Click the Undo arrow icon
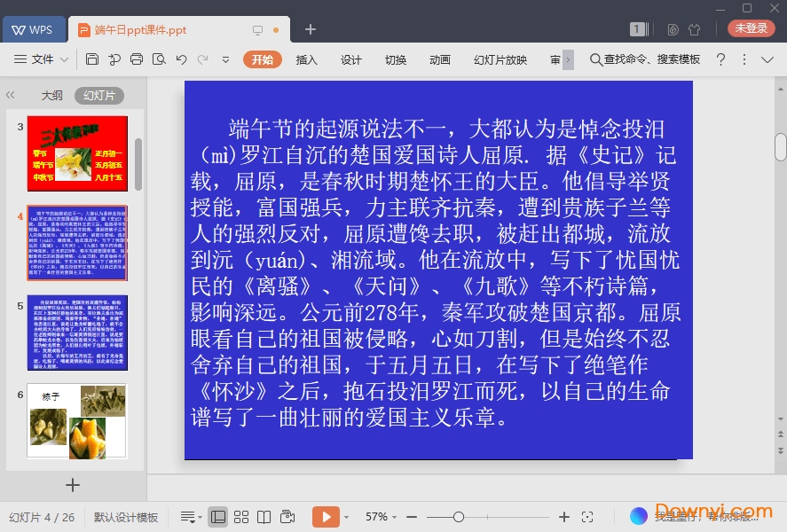Screen dimensions: 787x532 pos(181,59)
